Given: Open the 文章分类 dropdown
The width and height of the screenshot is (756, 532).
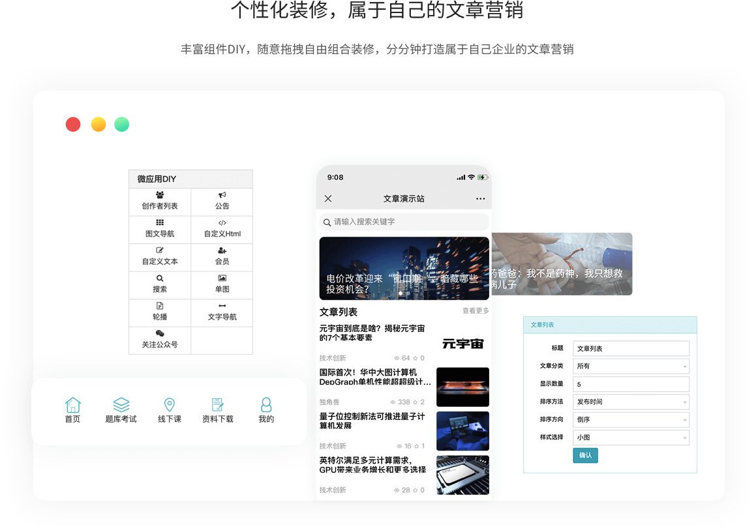Looking at the screenshot, I should click(630, 366).
